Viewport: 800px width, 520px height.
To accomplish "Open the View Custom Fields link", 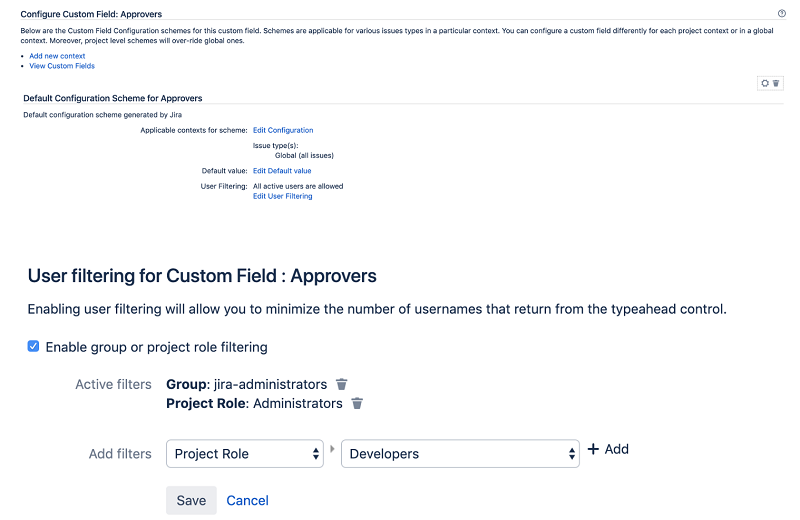I will click(62, 66).
